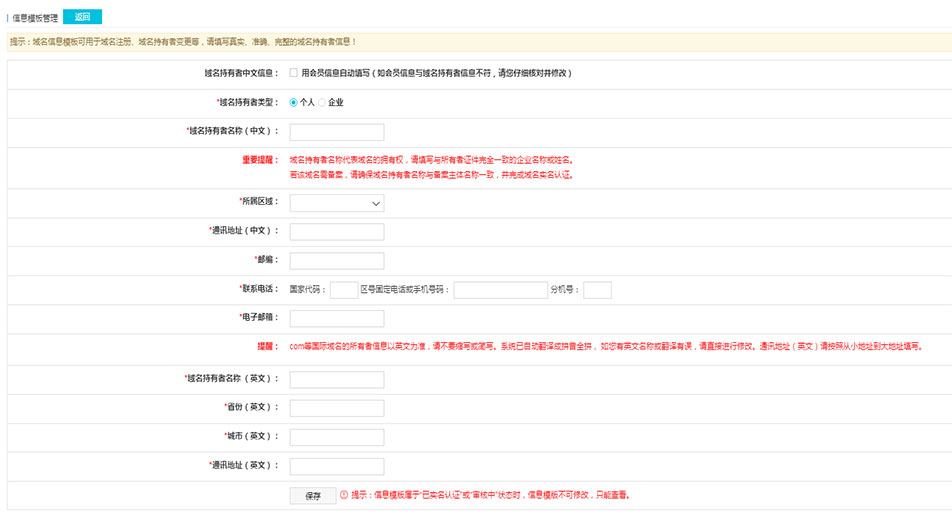
Task: Click the 区号固定电话或手机号码 field
Action: point(500,290)
